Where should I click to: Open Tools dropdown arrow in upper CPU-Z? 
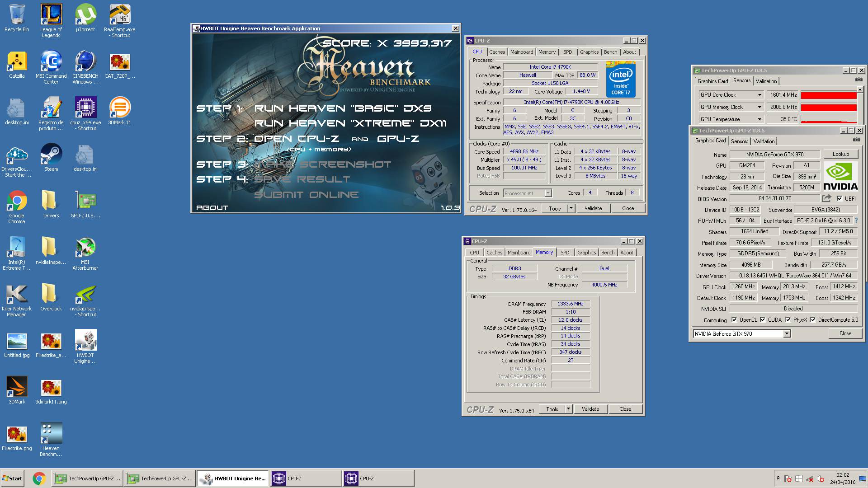571,208
